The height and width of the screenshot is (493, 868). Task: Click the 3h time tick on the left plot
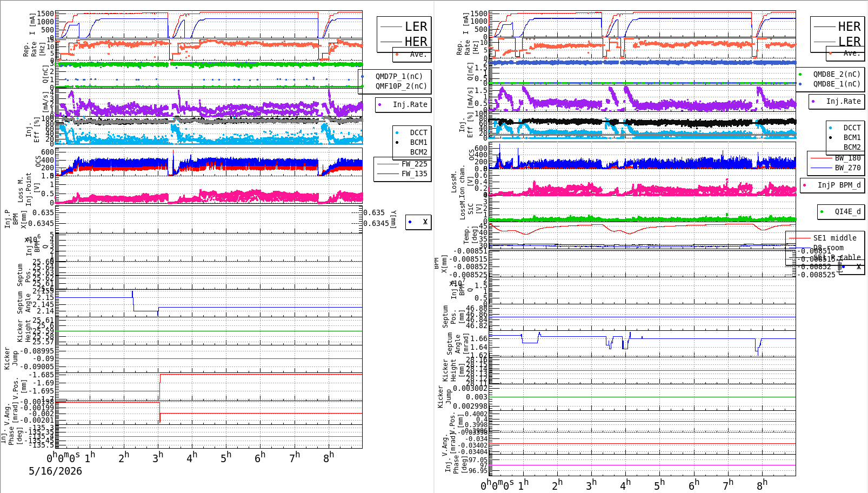pos(158,458)
